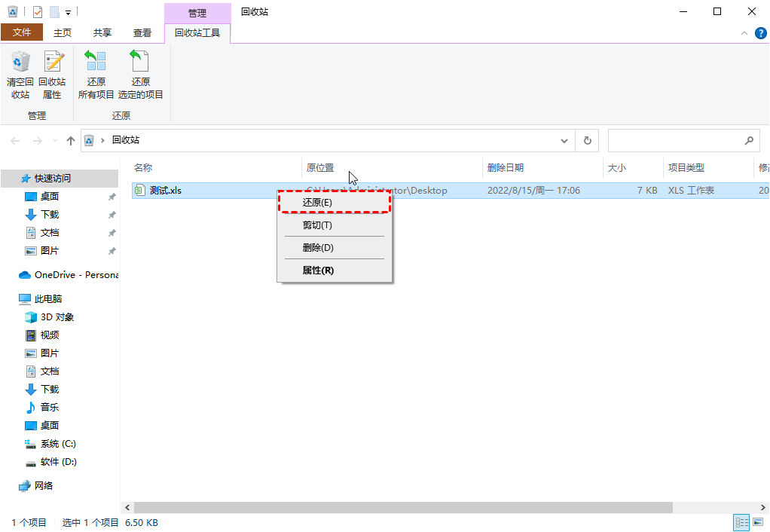Switch to the 主页 ribbon tab

63,33
